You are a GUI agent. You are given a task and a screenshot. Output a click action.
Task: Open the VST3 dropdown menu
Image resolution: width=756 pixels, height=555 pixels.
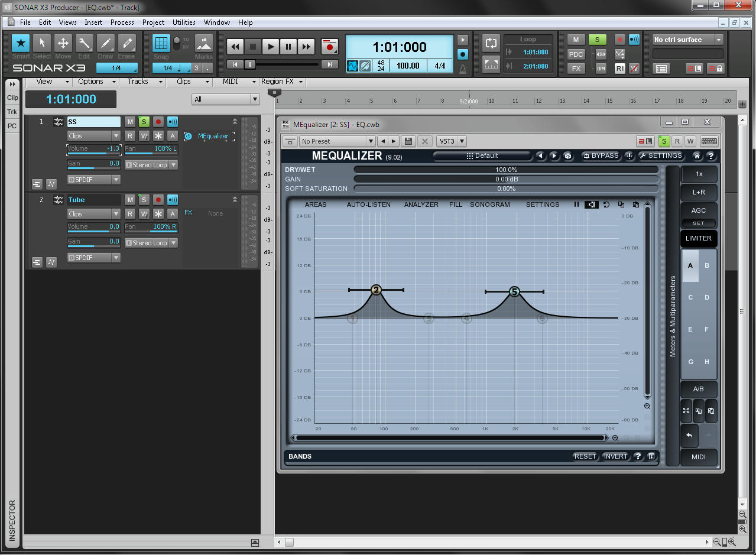click(x=452, y=141)
